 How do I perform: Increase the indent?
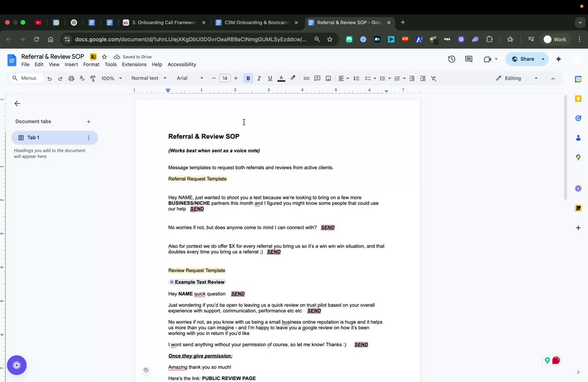[423, 79]
